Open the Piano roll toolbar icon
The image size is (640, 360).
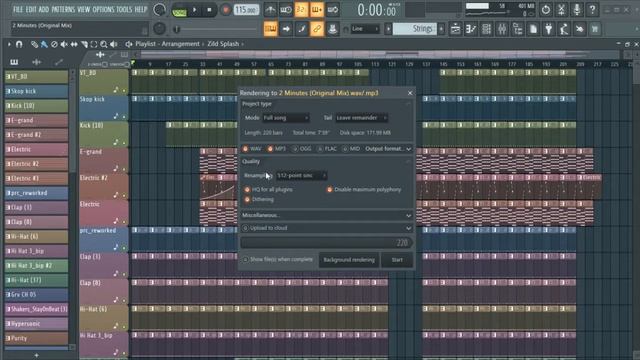[471, 29]
